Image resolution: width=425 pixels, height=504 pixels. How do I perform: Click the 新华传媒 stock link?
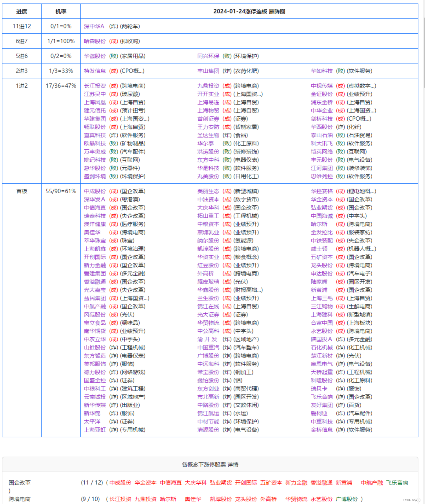[95, 405]
